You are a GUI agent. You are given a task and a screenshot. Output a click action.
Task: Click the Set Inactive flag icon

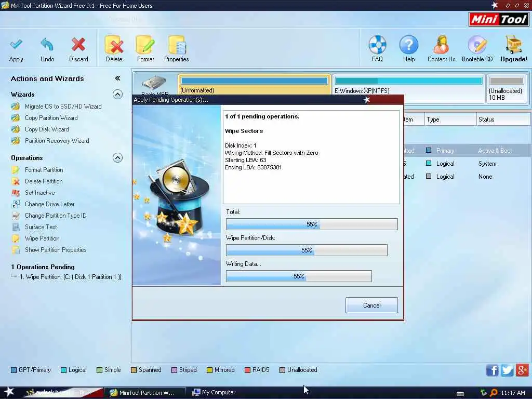16,193
